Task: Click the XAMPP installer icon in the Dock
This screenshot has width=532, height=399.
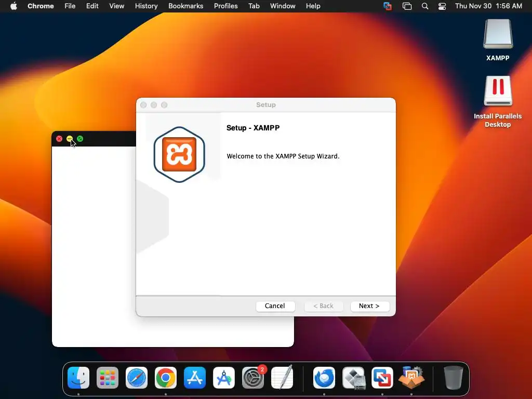Action: 411,377
